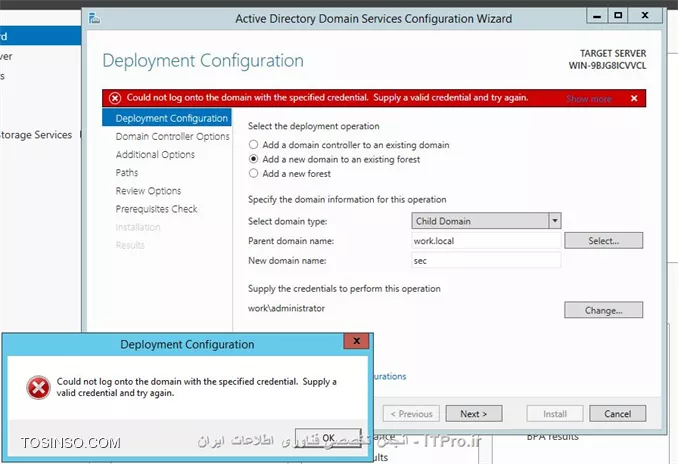Viewport: 678px width, 464px height.
Task: Close the configuration wizard window
Action: [645, 16]
